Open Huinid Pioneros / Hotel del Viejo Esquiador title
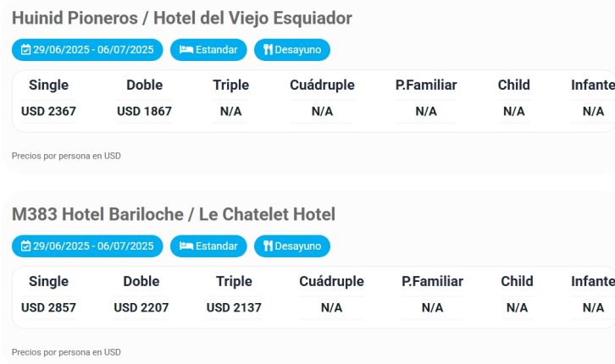 (182, 18)
